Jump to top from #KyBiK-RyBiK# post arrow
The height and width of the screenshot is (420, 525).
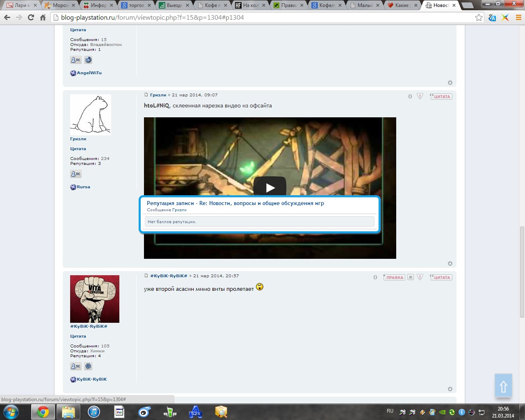(x=450, y=389)
